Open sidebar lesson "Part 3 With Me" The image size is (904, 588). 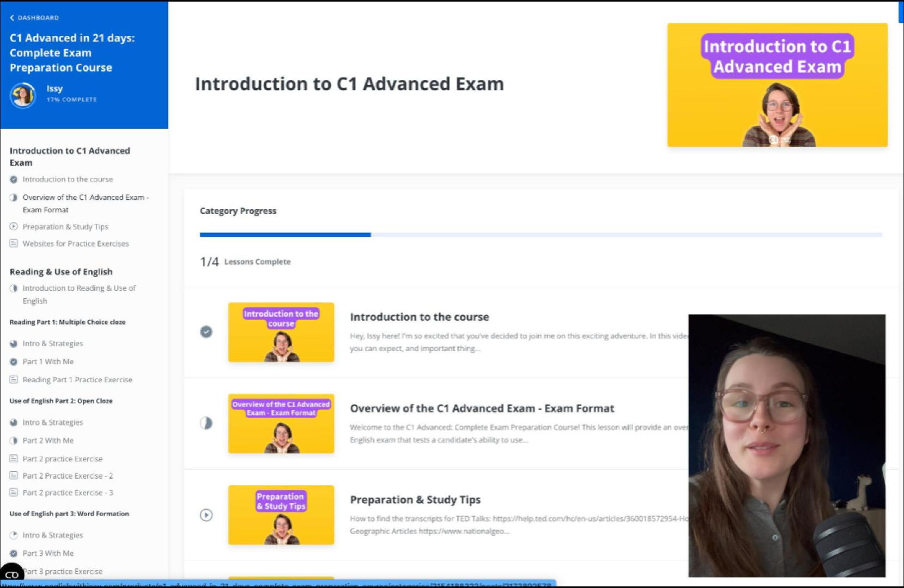48,553
